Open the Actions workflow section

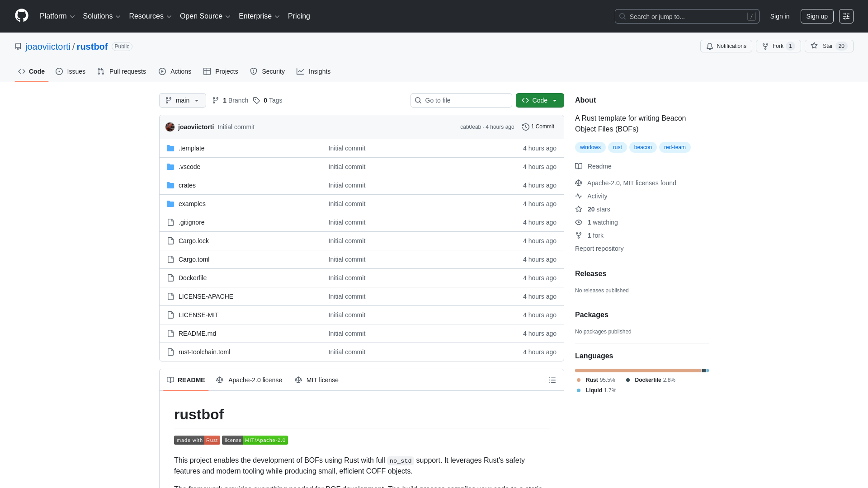pos(175,71)
